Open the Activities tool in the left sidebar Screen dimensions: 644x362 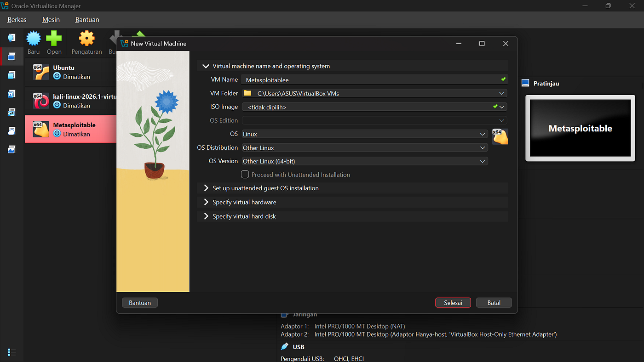(11, 149)
